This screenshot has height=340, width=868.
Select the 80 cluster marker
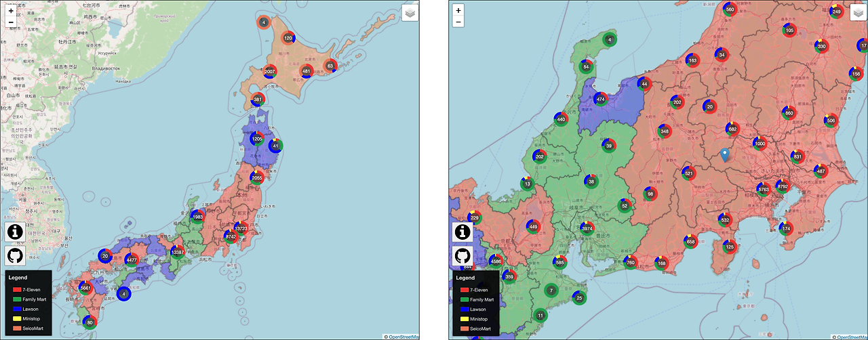[90, 322]
